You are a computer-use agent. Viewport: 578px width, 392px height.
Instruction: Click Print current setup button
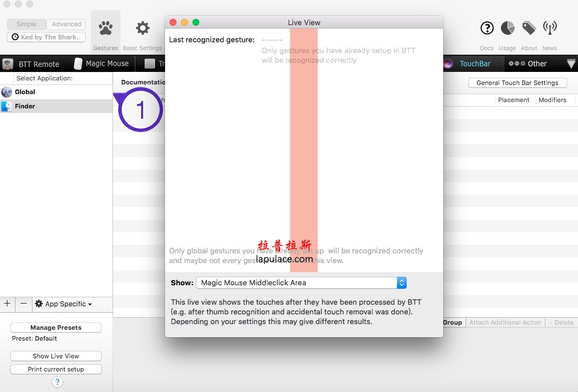(x=56, y=369)
